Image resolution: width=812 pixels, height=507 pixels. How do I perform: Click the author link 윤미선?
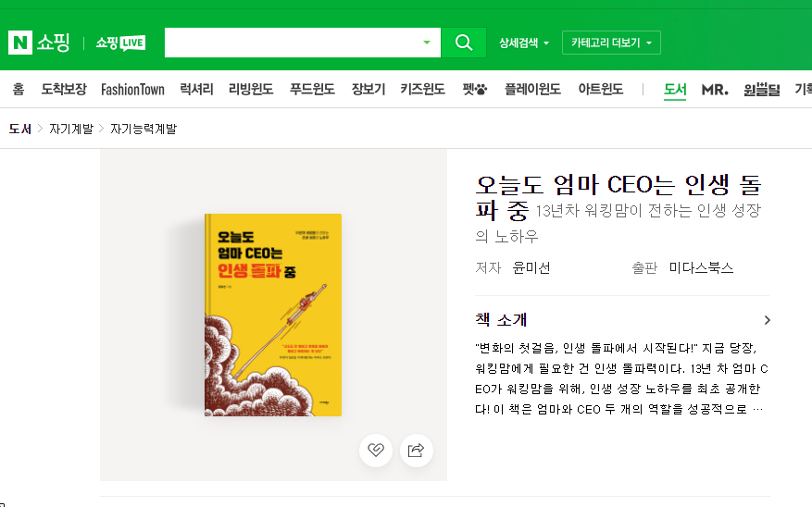click(x=531, y=268)
